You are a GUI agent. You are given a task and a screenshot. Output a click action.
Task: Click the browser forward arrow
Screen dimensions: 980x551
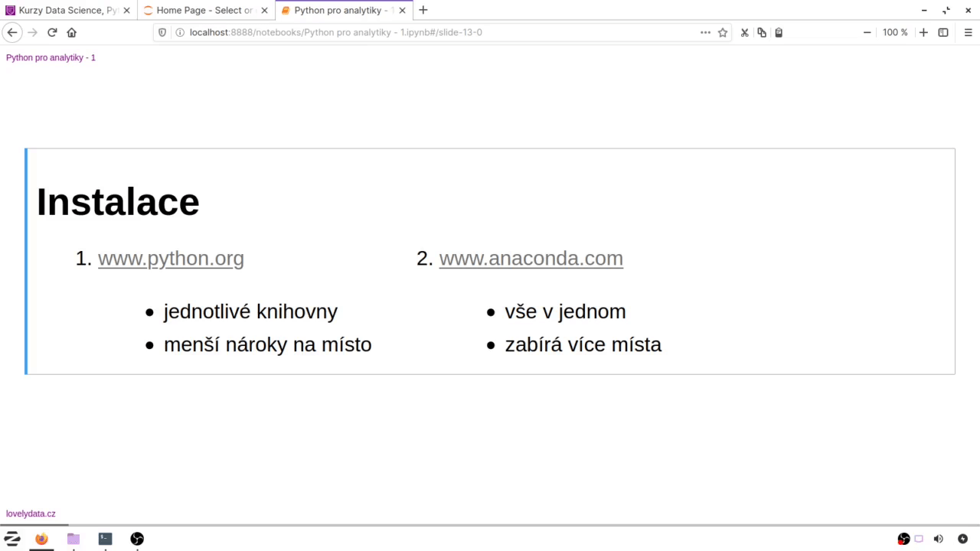click(32, 32)
